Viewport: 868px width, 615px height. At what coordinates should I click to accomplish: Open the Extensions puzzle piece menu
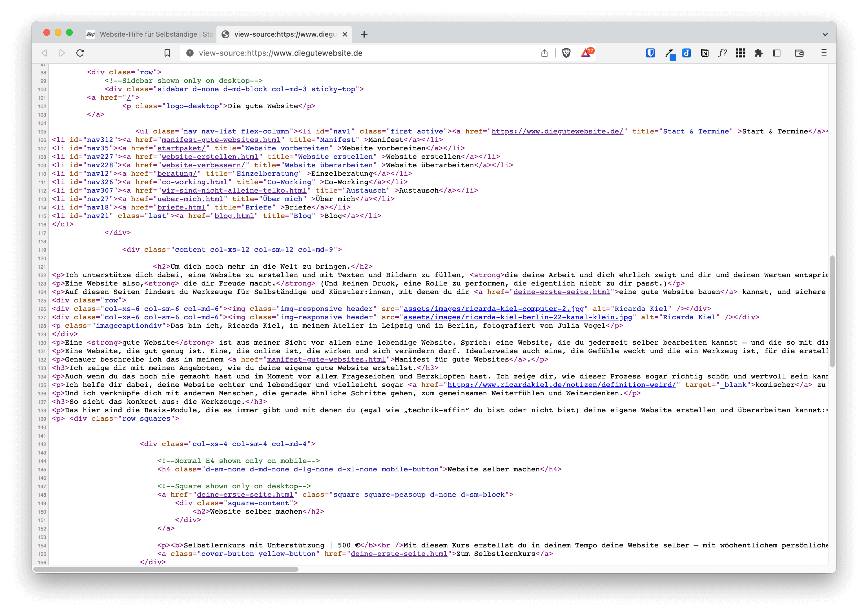758,53
